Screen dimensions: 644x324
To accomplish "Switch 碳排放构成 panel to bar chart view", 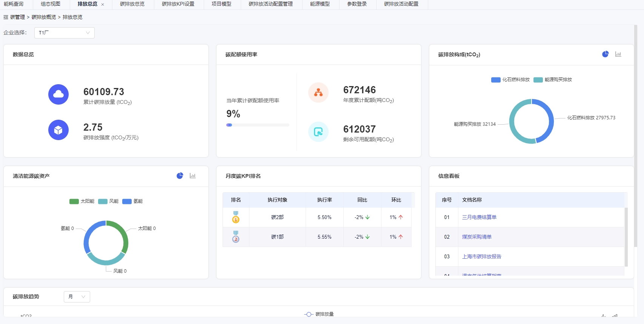I will pos(618,54).
